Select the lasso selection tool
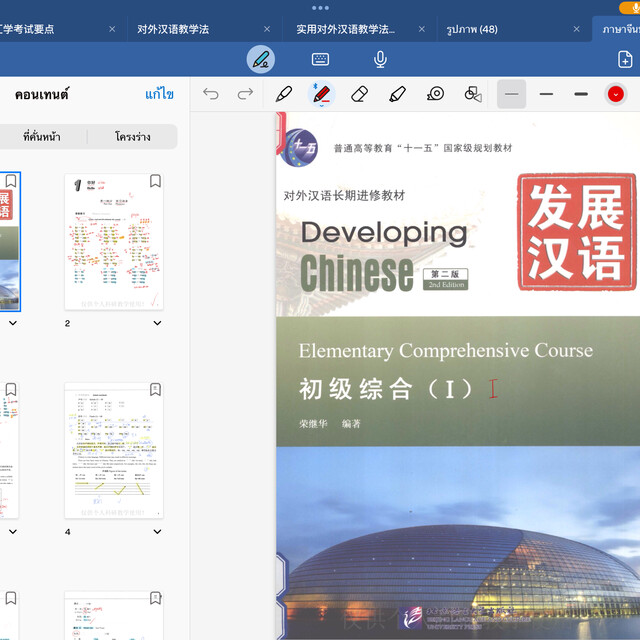 click(x=435, y=94)
